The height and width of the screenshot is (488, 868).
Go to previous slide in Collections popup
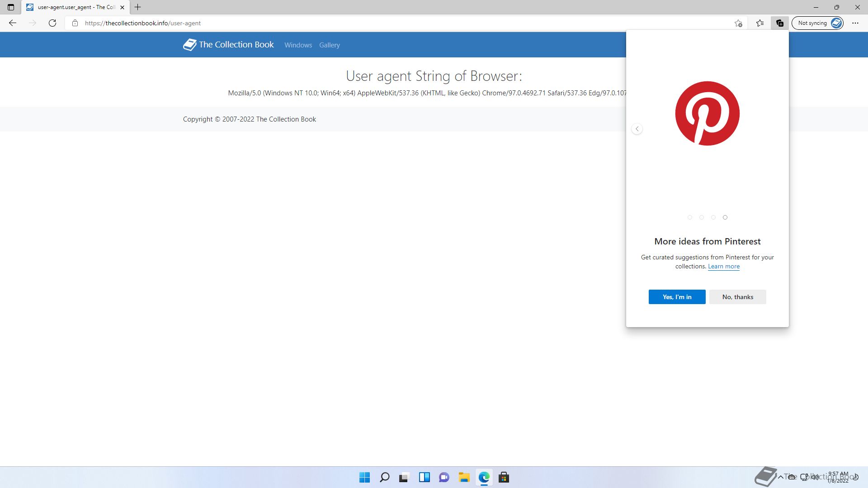637,129
